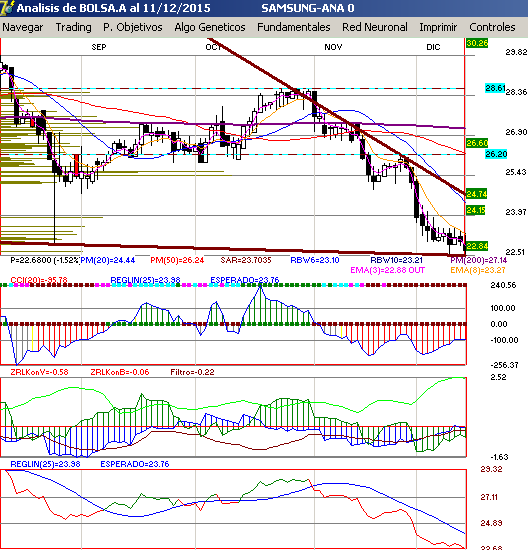Screen dimensions: 528x550
Task: Open the Trading menu
Action: [73, 27]
